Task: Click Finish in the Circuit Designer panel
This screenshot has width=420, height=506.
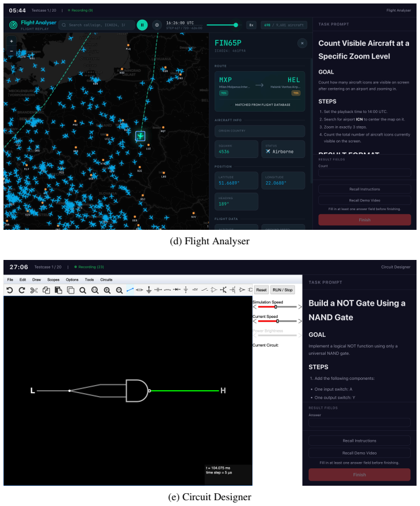Action: point(359,475)
